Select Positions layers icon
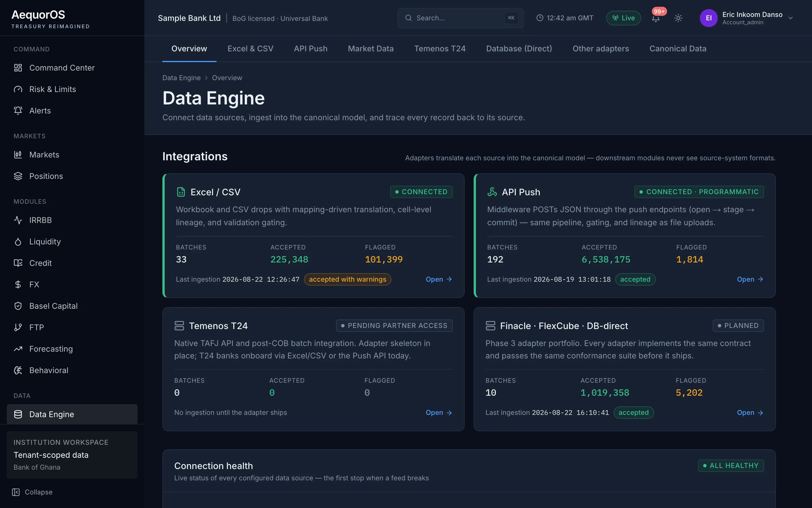 [18, 176]
